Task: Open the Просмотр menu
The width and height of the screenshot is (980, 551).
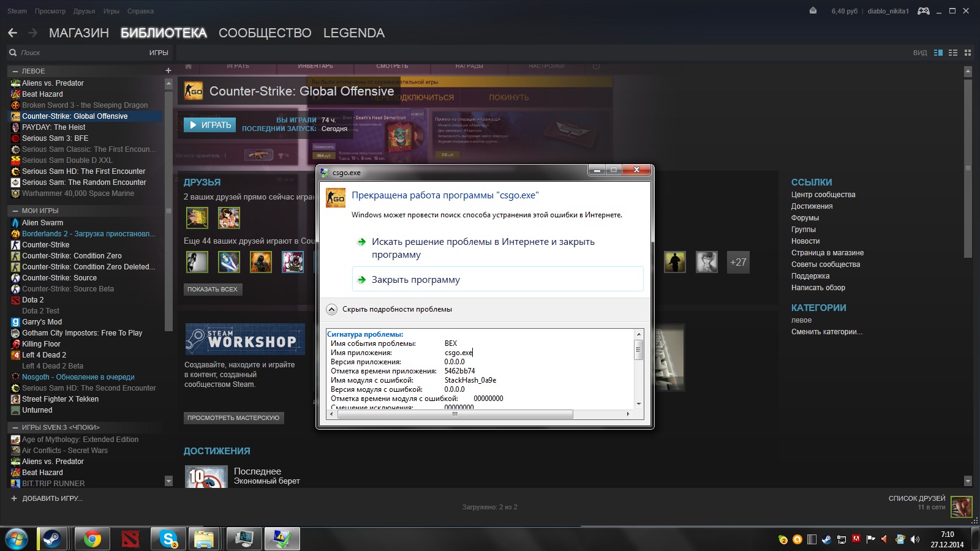Action: 50,11
